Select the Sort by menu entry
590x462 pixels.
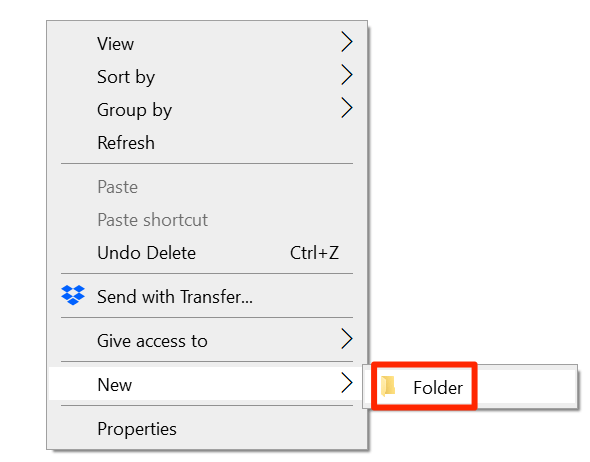pyautogui.click(x=207, y=77)
